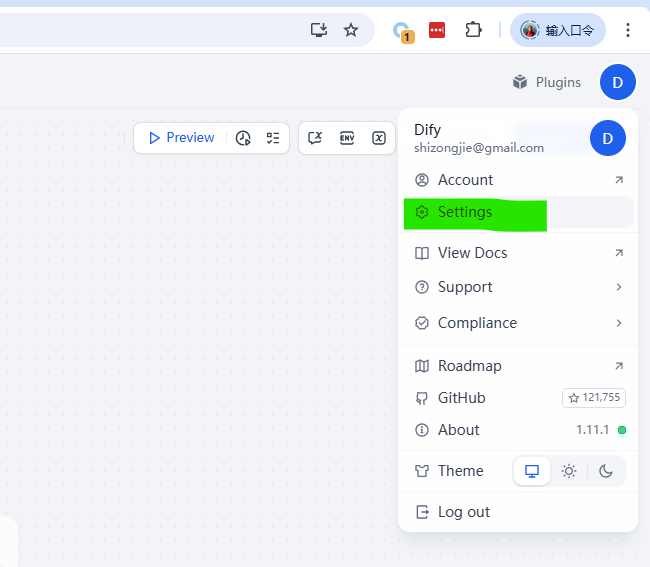Click the Compliance check badge icon

click(x=422, y=323)
